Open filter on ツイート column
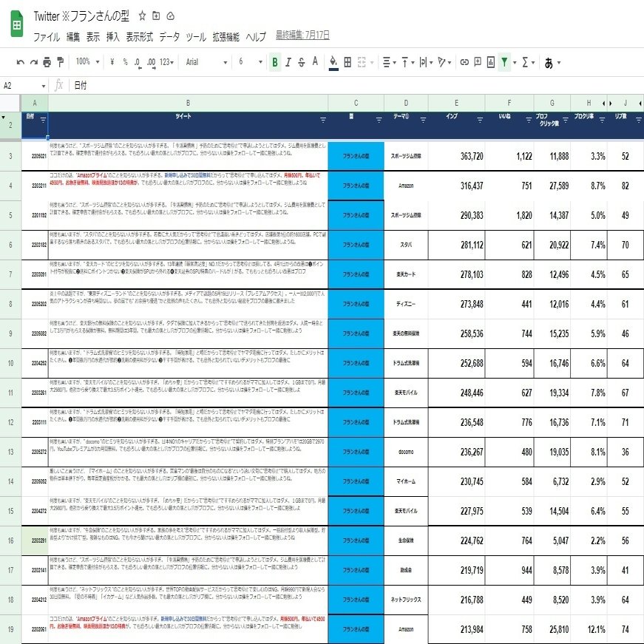 tap(323, 120)
